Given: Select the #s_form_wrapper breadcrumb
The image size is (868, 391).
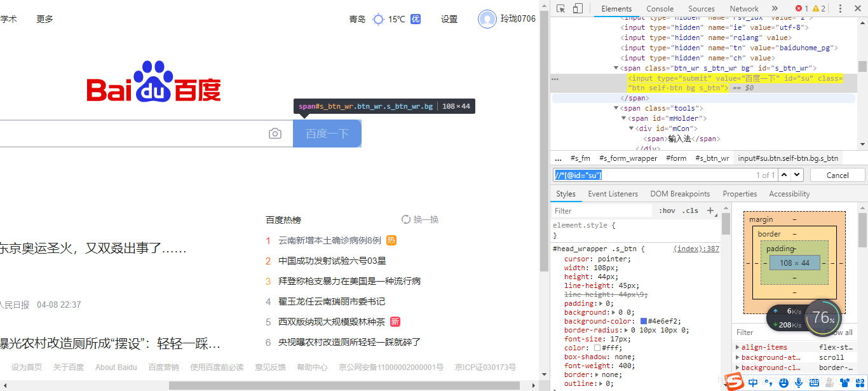Looking at the screenshot, I should point(628,158).
